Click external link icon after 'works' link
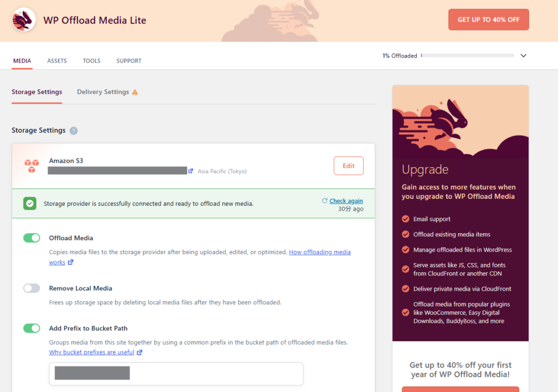The height and width of the screenshot is (392, 558). tap(70, 262)
